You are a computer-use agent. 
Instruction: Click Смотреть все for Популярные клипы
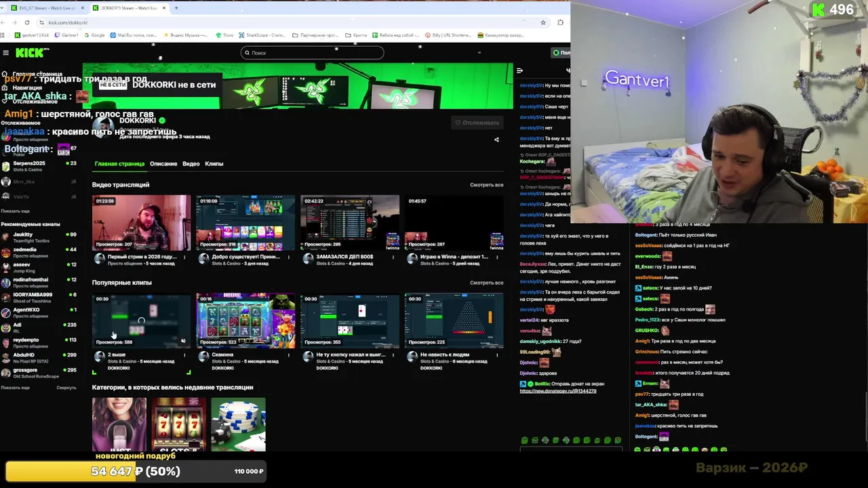(x=486, y=283)
